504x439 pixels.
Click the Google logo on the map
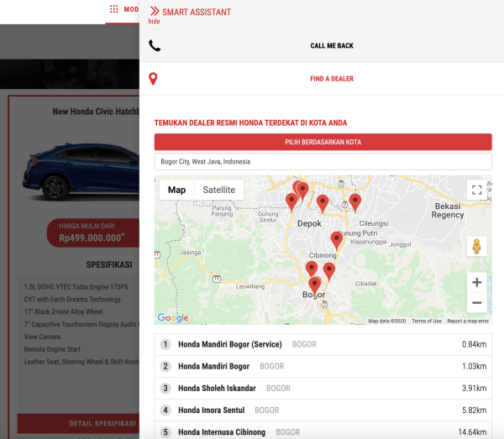point(173,317)
